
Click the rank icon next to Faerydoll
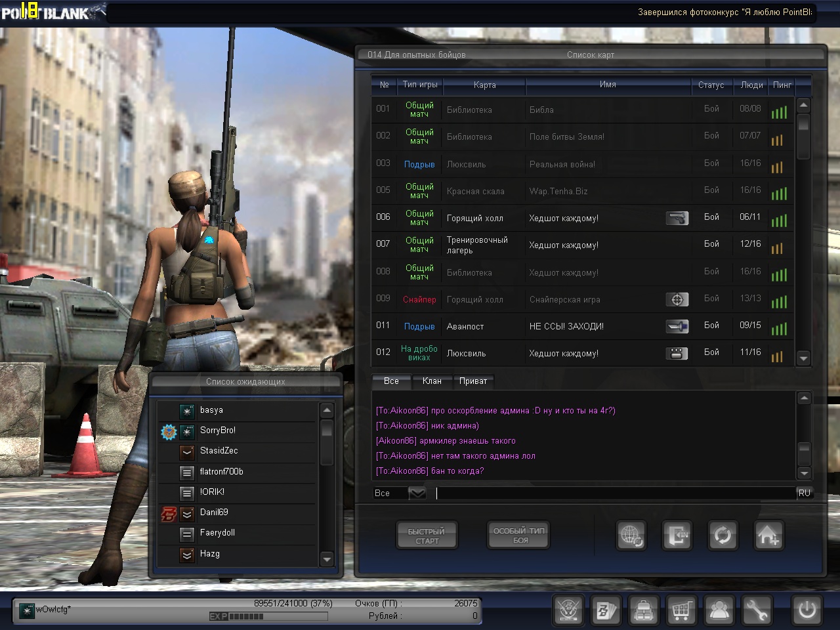(187, 534)
